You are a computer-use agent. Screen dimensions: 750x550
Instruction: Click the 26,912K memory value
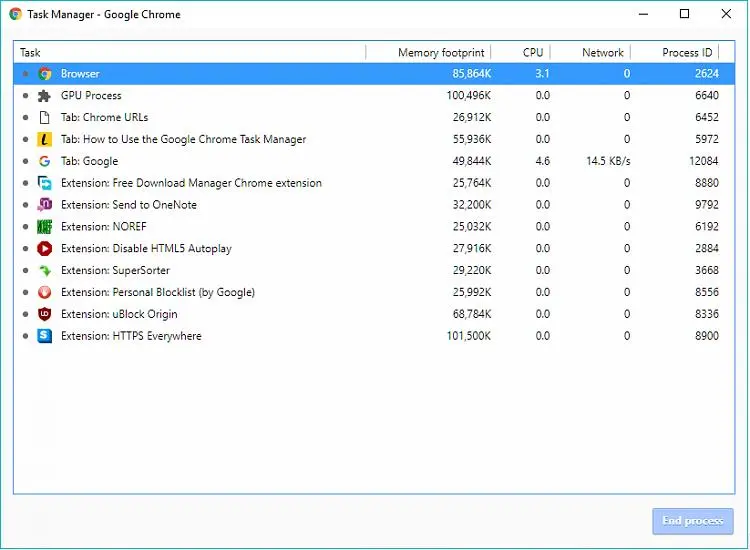[x=472, y=117]
